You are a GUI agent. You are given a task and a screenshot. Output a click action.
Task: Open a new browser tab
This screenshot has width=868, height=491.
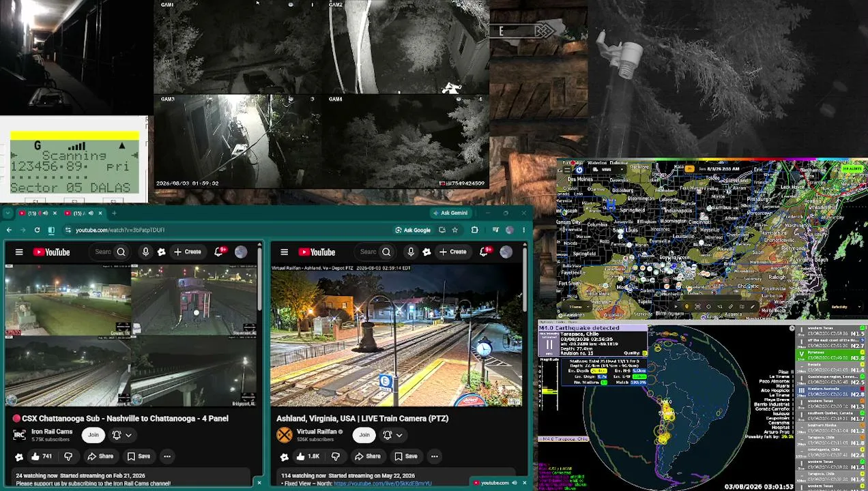click(114, 213)
